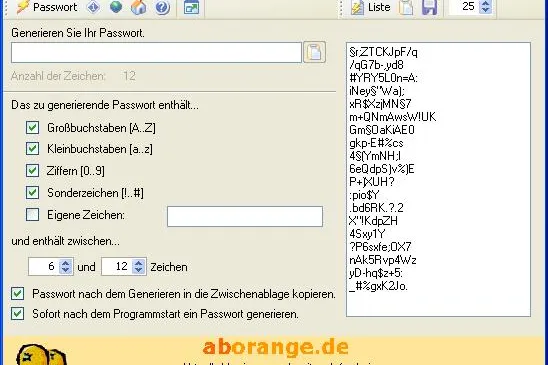
Task: Copy list to clipboard icon next to Liste
Action: click(x=406, y=7)
